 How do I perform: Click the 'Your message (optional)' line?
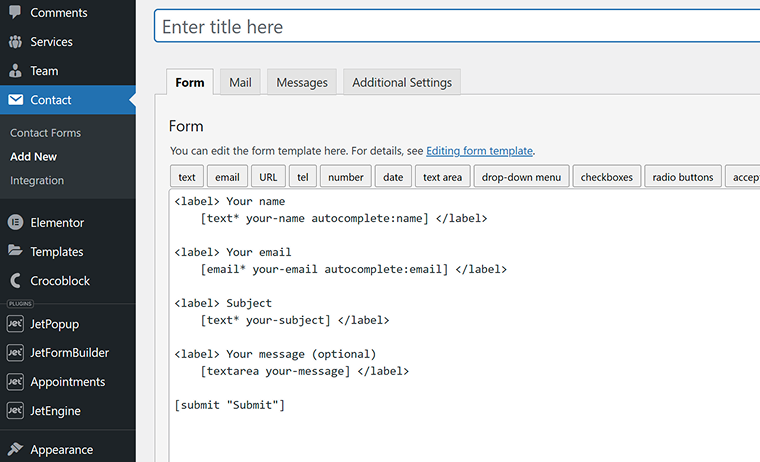[275, 354]
